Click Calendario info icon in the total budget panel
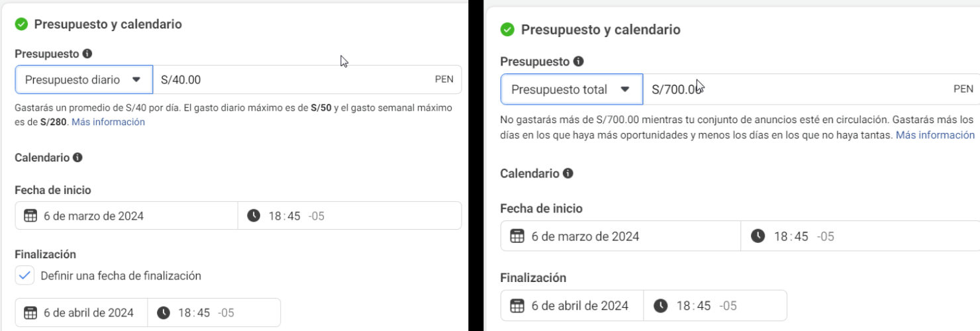 [567, 173]
